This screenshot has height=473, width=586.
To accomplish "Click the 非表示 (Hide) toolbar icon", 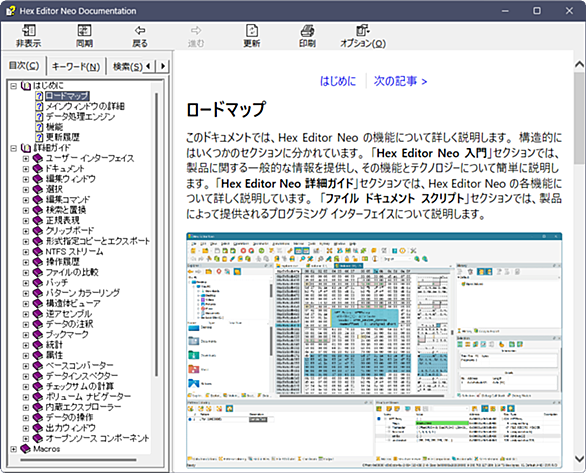I will tap(29, 30).
